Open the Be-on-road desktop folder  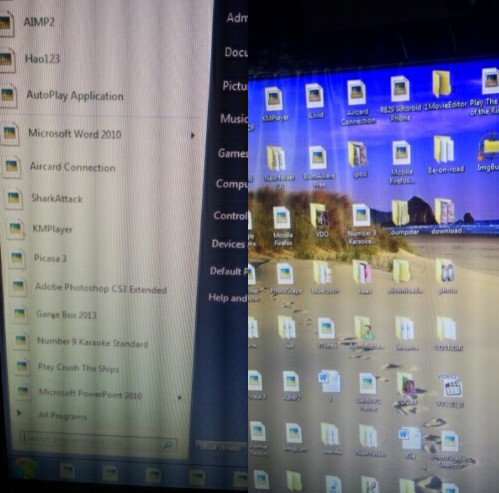[445, 155]
